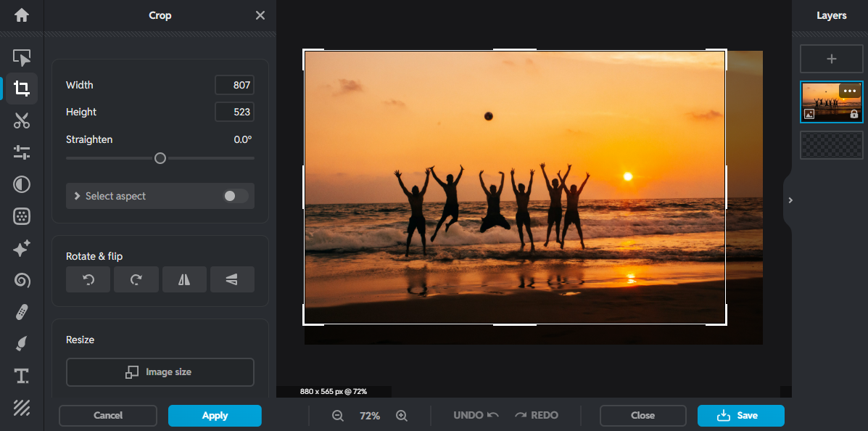
Task: Unlock the photo layer
Action: [854, 113]
